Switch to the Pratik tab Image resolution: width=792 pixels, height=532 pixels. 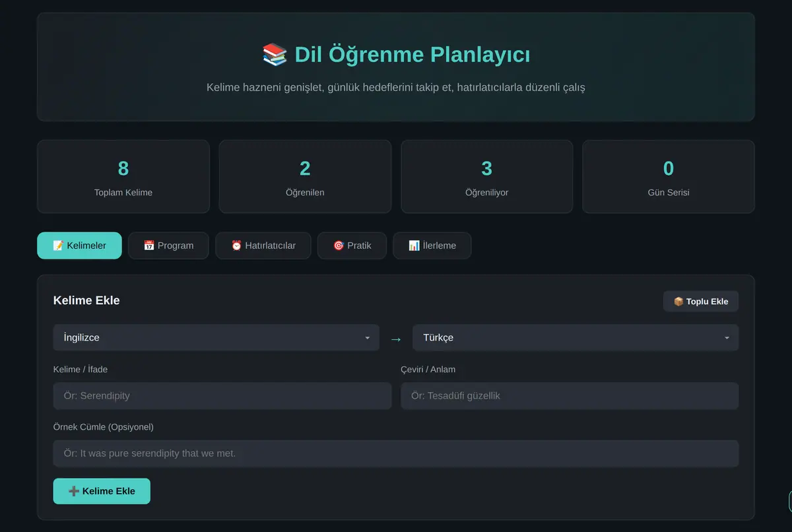352,246
